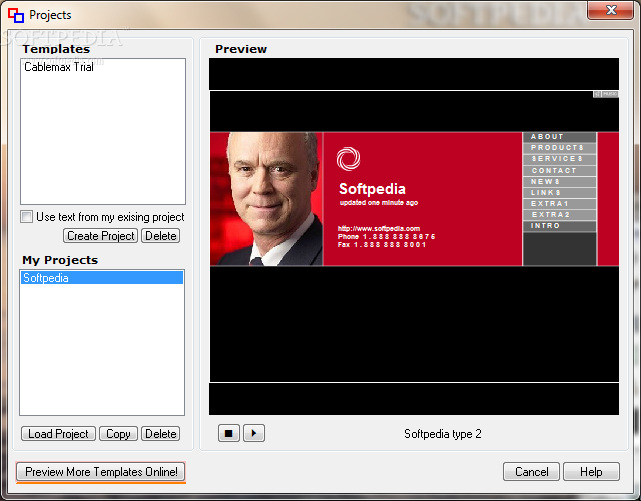
Task: Click the Softpedia title in the preview
Action: [x=372, y=189]
